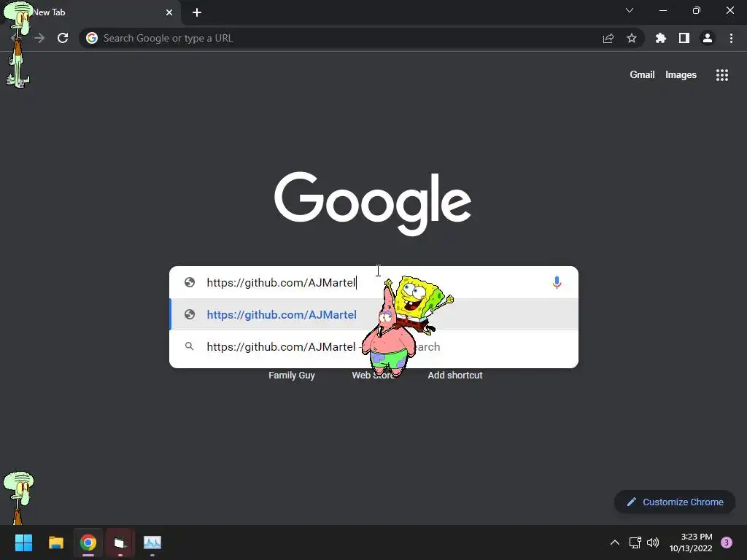
Task: Click the Google search box text field
Action: coord(373,282)
